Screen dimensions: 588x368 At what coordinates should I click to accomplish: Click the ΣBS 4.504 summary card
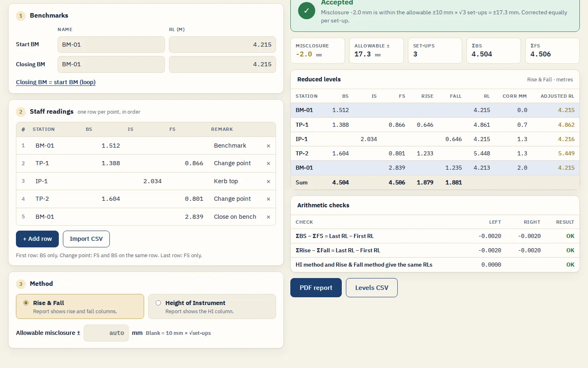494,51
